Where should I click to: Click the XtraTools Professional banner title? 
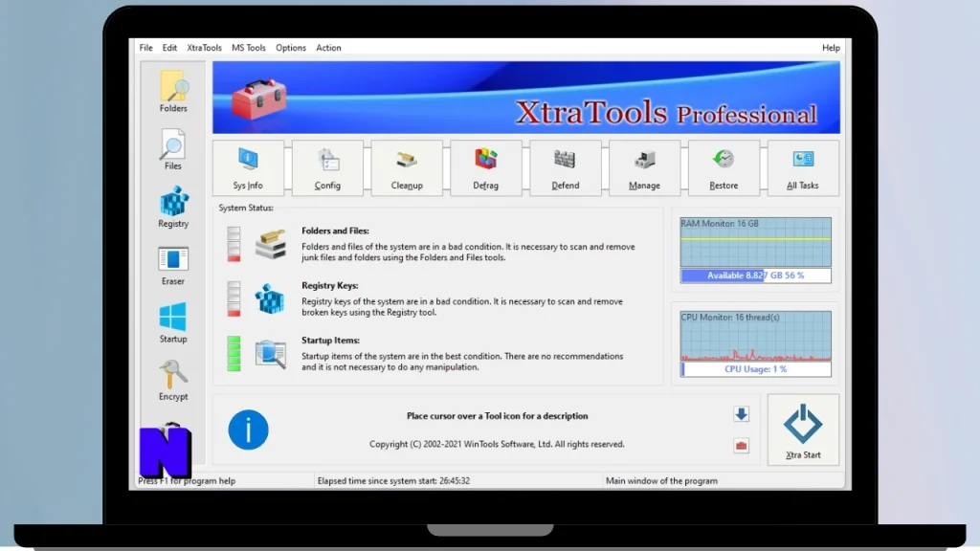tap(666, 113)
